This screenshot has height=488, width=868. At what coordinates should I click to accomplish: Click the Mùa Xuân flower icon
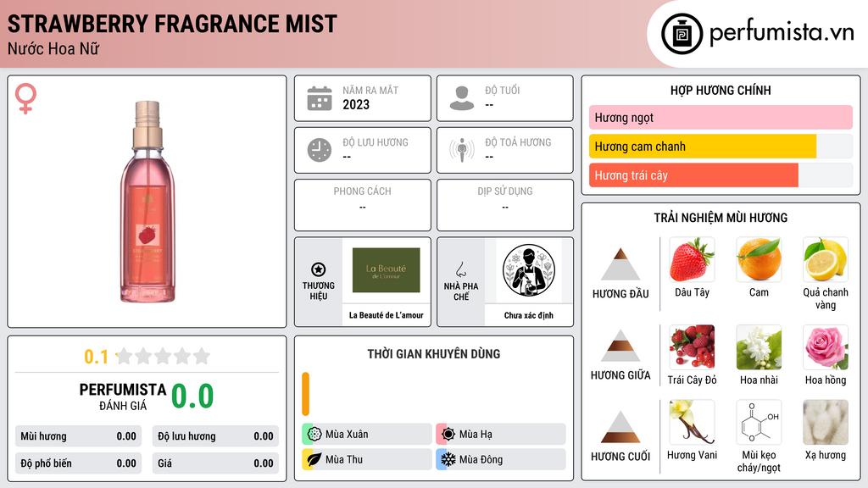click(314, 435)
